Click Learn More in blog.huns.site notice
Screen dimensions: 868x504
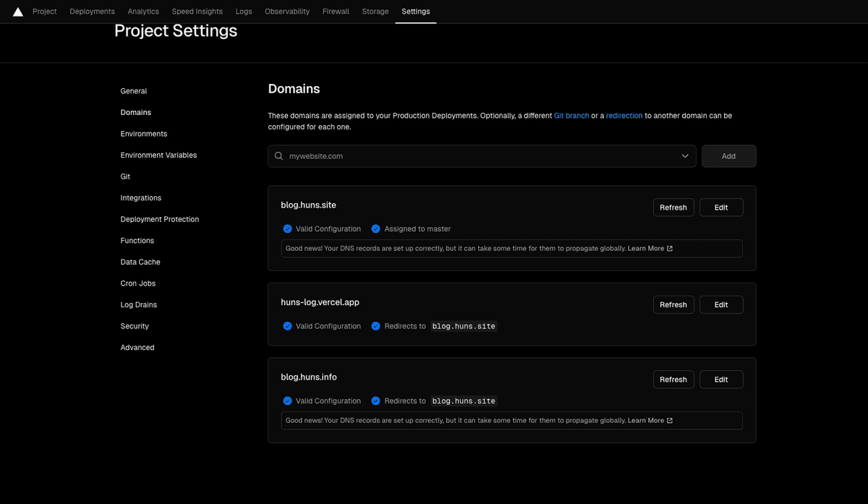point(646,248)
